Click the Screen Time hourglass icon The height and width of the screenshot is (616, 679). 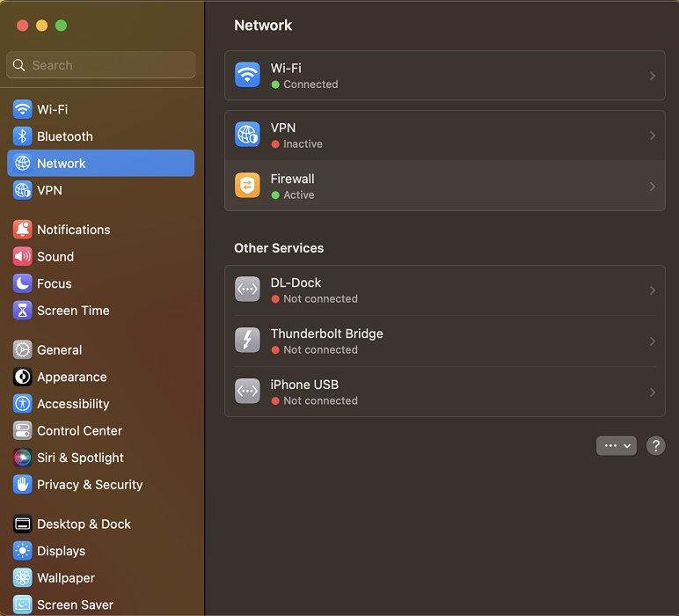23,311
